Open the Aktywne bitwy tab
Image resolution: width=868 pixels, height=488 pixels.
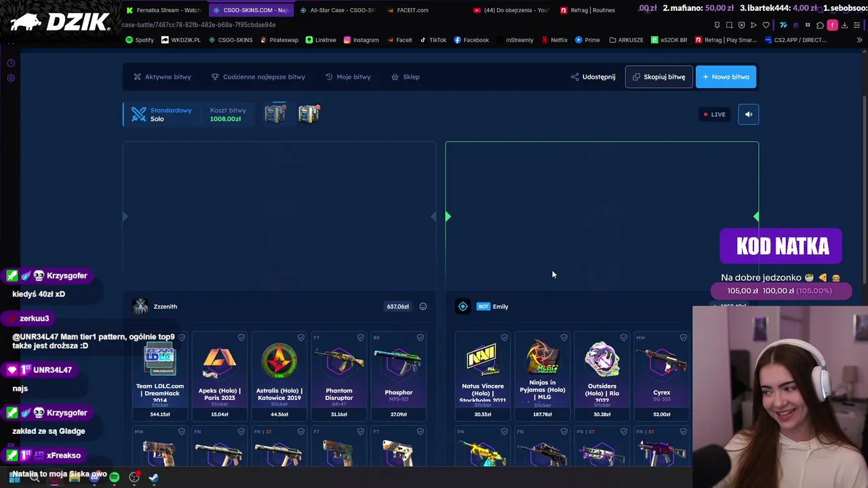click(x=162, y=77)
